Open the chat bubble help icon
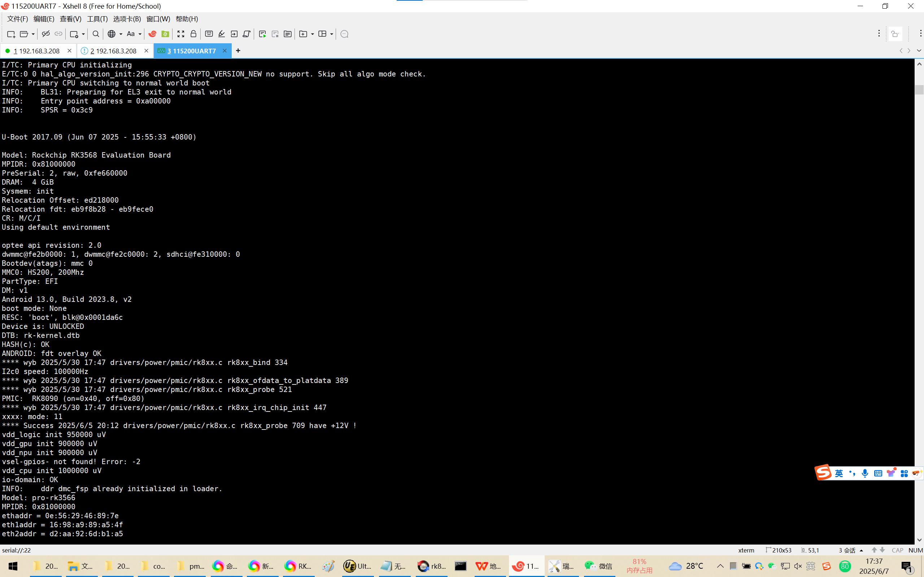The height and width of the screenshot is (577, 924). [x=344, y=34]
